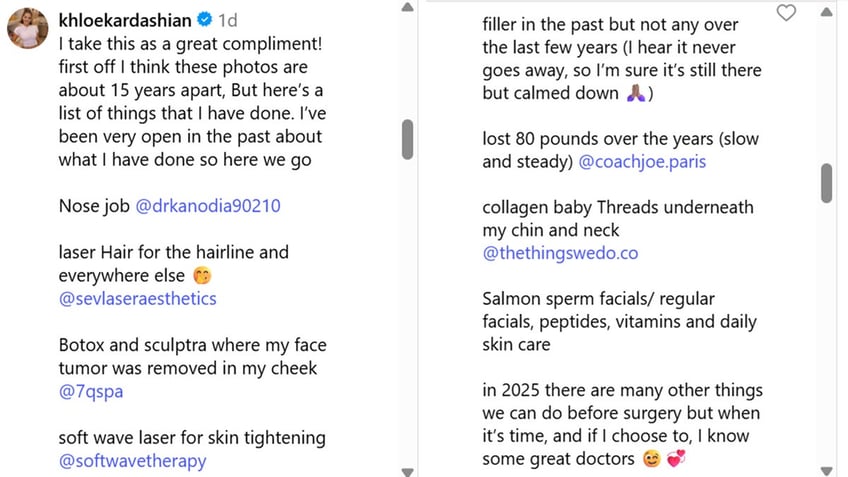This screenshot has height=477, width=848.
Task: Open khloekardashian profile picture
Action: coord(28,28)
